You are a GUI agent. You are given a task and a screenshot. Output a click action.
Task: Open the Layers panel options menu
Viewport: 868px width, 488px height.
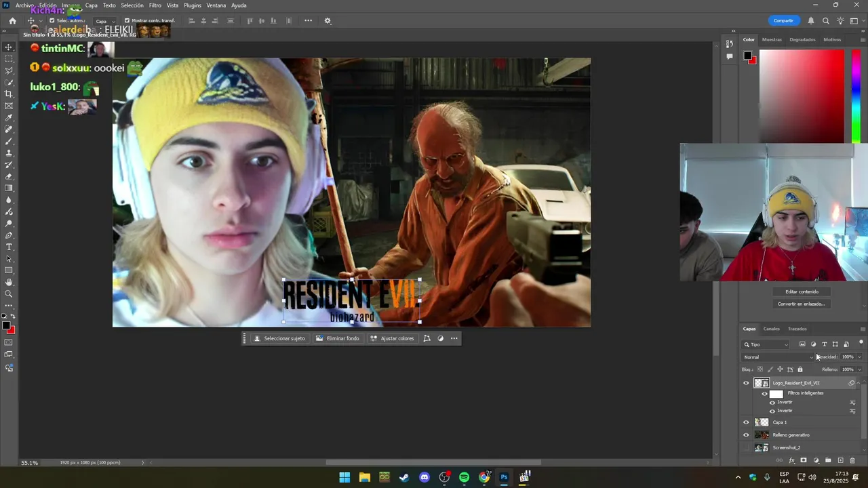click(862, 329)
